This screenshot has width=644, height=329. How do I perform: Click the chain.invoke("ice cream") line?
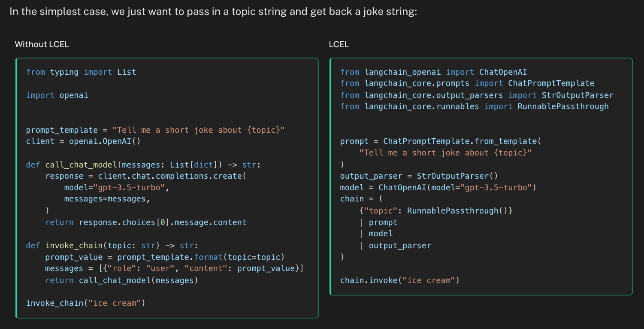399,280
